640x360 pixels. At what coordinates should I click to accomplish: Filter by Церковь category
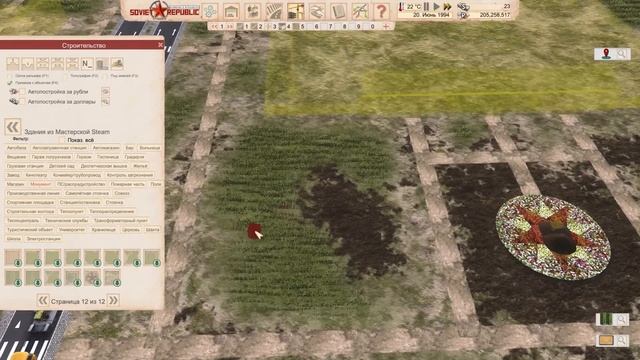[131, 230]
